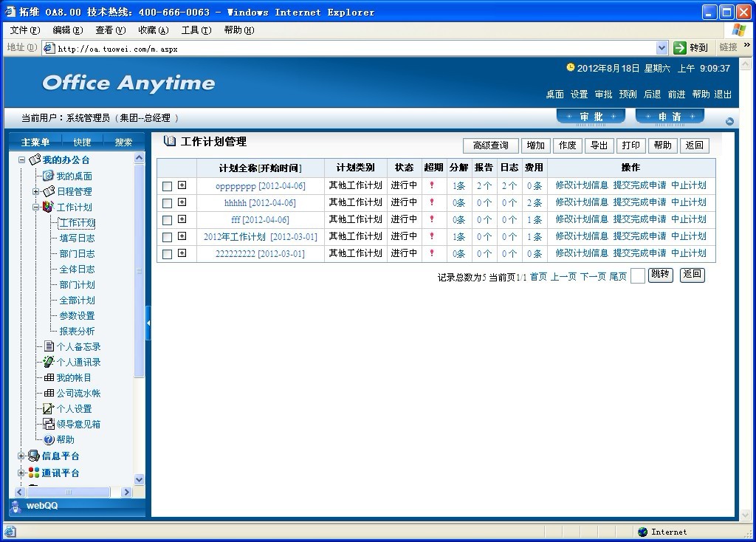
Task: Click the 个人备忘录 notepad icon
Action: (x=49, y=346)
